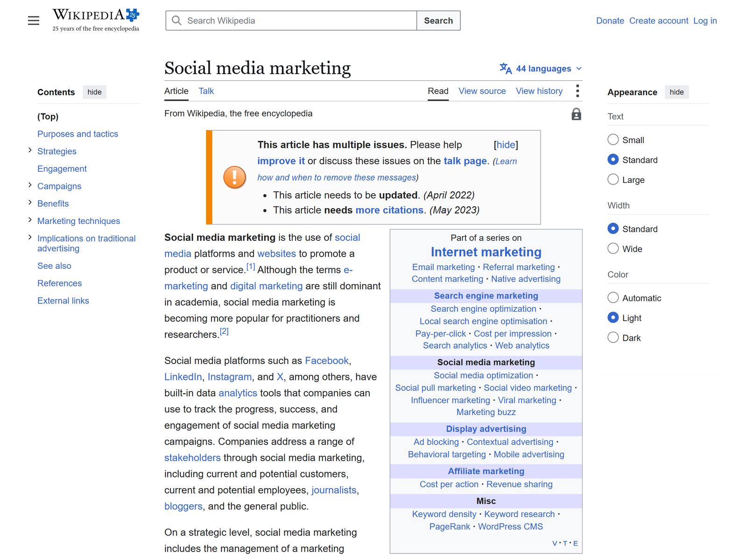Image resolution: width=747 pixels, height=560 pixels.
Task: Open the View history tab
Action: 539,91
